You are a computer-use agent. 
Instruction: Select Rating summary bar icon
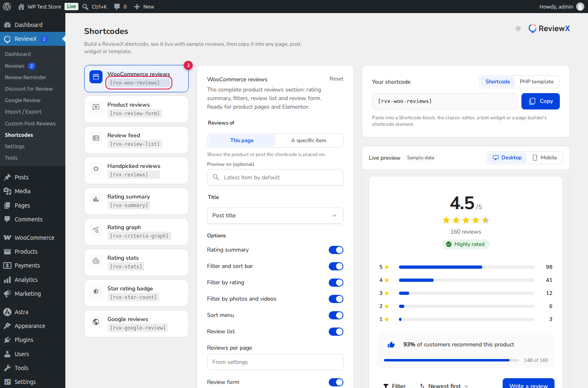96,199
